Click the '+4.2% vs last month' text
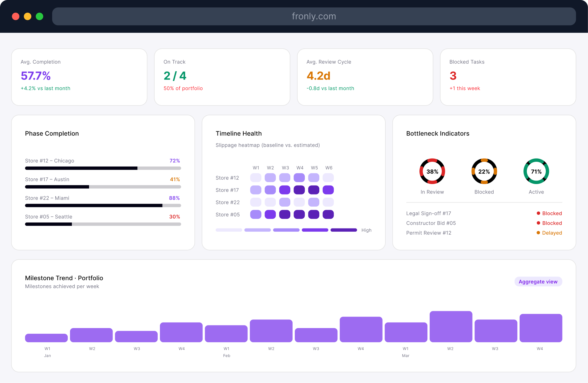The height and width of the screenshot is (383, 588). pos(45,88)
